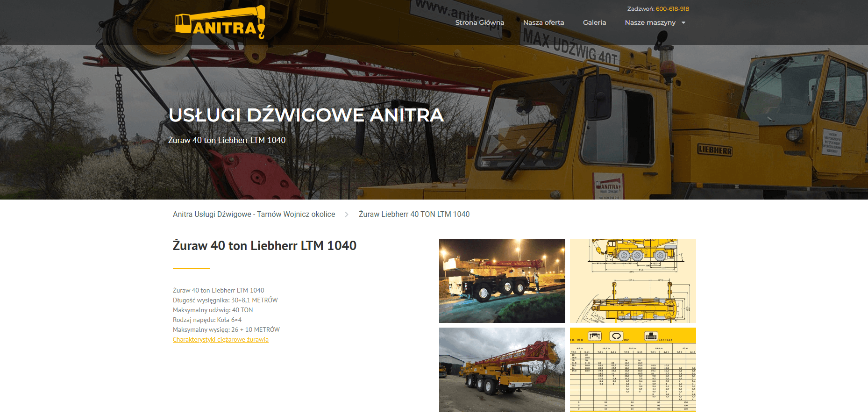Click the Anitra crane logo

[220, 22]
